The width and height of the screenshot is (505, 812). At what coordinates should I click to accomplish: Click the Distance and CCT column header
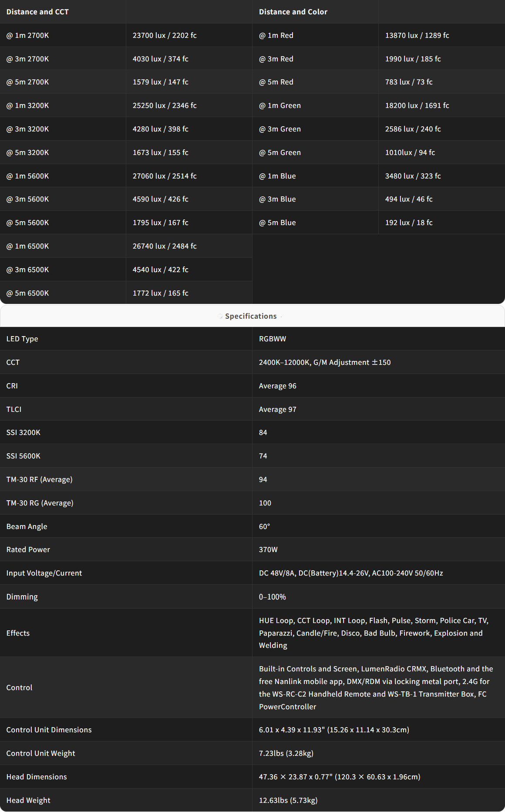point(37,12)
